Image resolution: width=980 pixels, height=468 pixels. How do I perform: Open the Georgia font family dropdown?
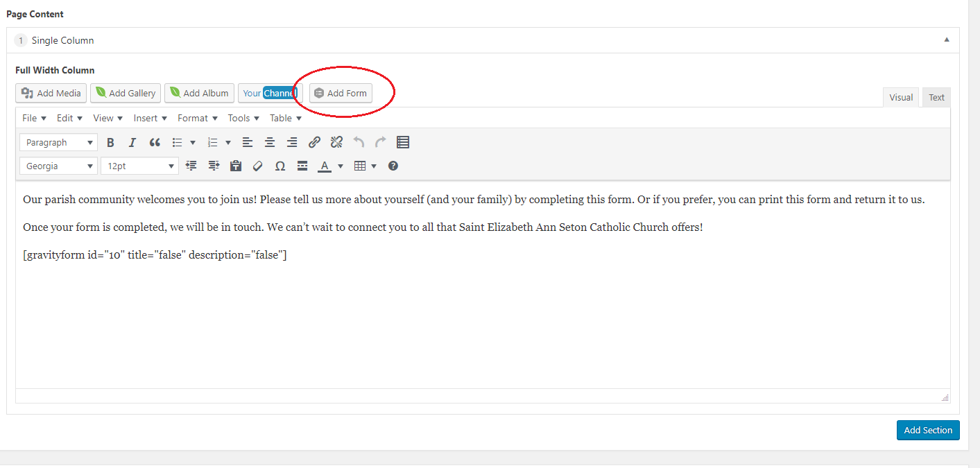coord(58,166)
